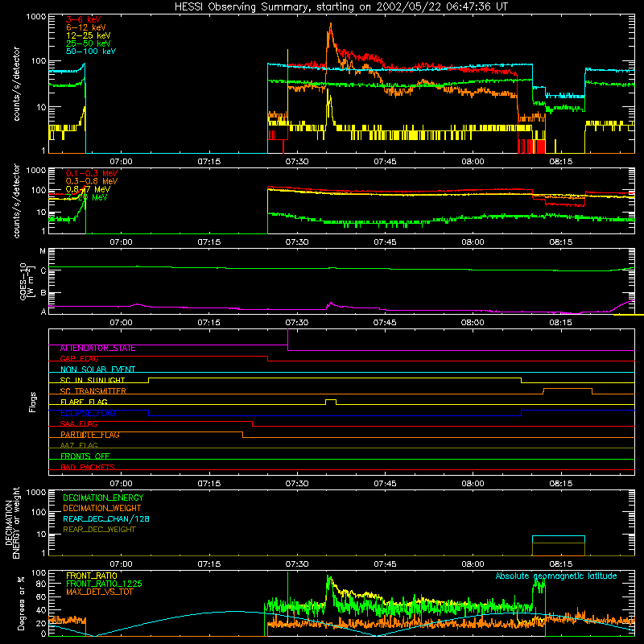Pick the PARTICLE_FLAG label
Image resolution: width=644 pixels, height=644 pixels.
90,435
